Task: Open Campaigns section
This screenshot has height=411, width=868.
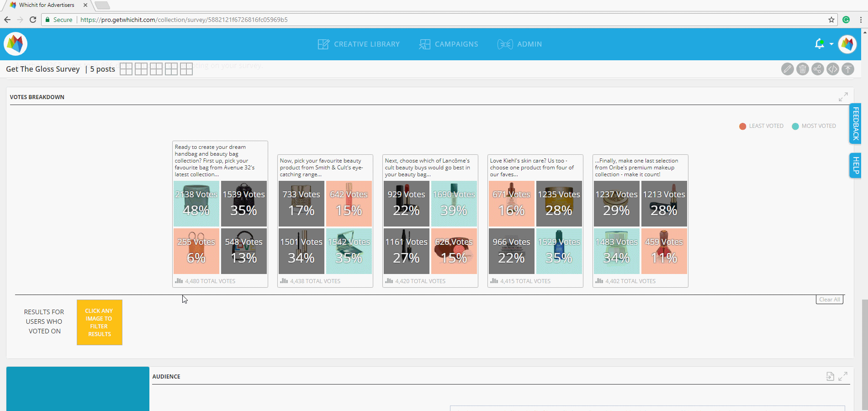Action: (449, 44)
